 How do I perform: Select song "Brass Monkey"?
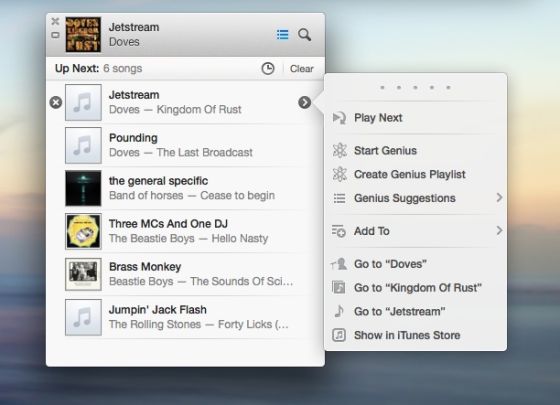[x=145, y=267]
